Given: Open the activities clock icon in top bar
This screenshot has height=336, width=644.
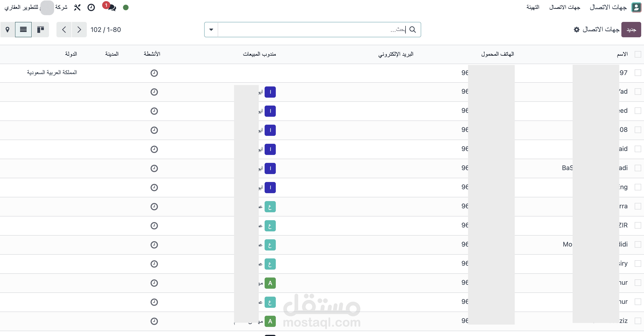Looking at the screenshot, I should pyautogui.click(x=91, y=7).
